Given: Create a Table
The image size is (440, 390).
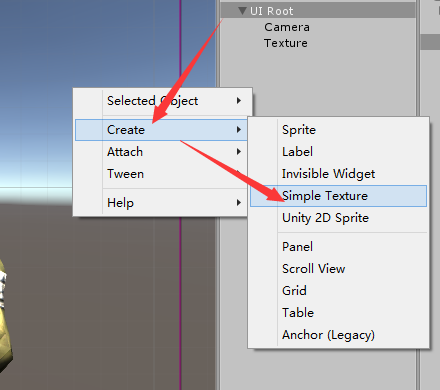Looking at the screenshot, I should pos(338,313).
